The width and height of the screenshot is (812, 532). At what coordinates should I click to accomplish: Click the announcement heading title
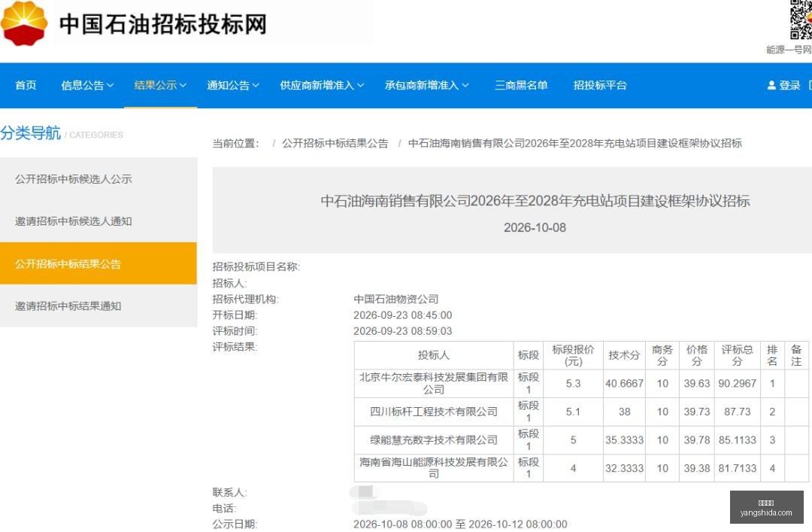[x=535, y=201]
